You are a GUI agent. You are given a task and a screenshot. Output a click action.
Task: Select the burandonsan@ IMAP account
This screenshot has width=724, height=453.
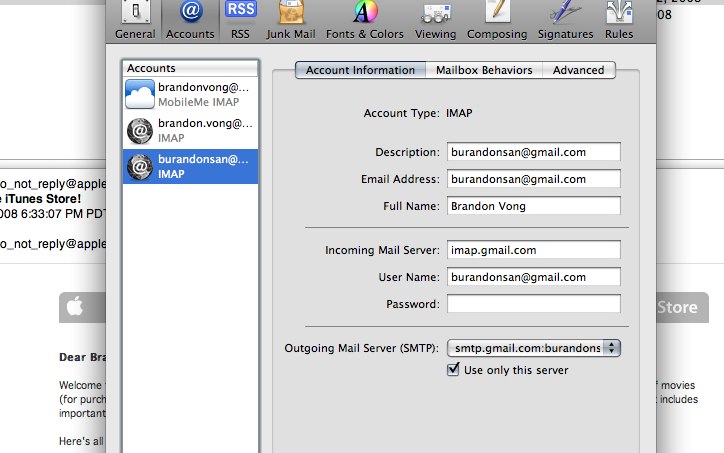(x=190, y=166)
